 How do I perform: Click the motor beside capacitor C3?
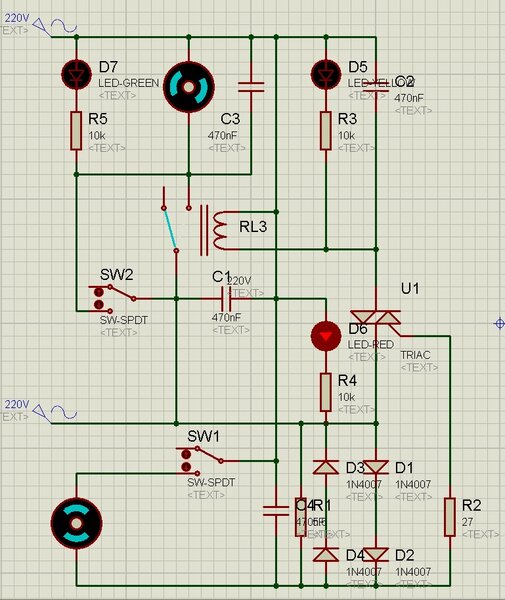tap(189, 87)
